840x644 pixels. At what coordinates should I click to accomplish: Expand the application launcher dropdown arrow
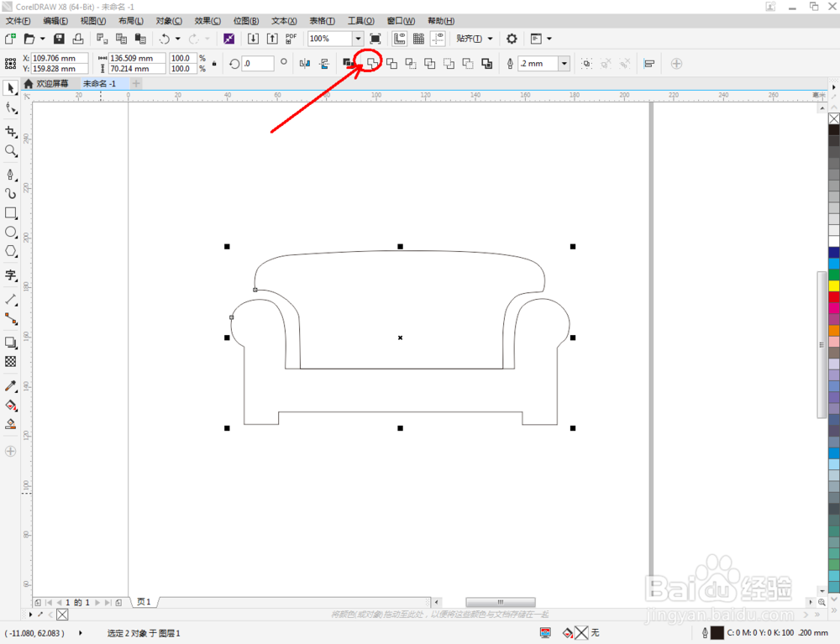pyautogui.click(x=549, y=39)
